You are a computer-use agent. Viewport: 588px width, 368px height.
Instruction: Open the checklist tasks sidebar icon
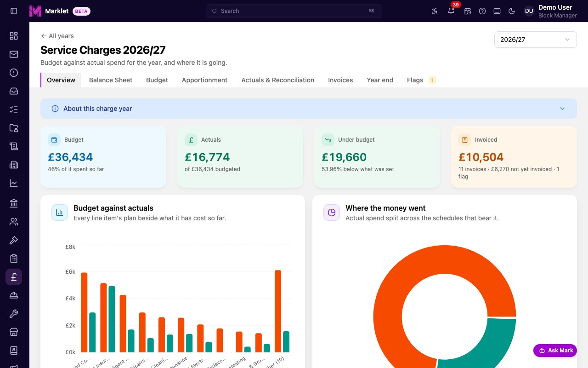[x=14, y=109]
